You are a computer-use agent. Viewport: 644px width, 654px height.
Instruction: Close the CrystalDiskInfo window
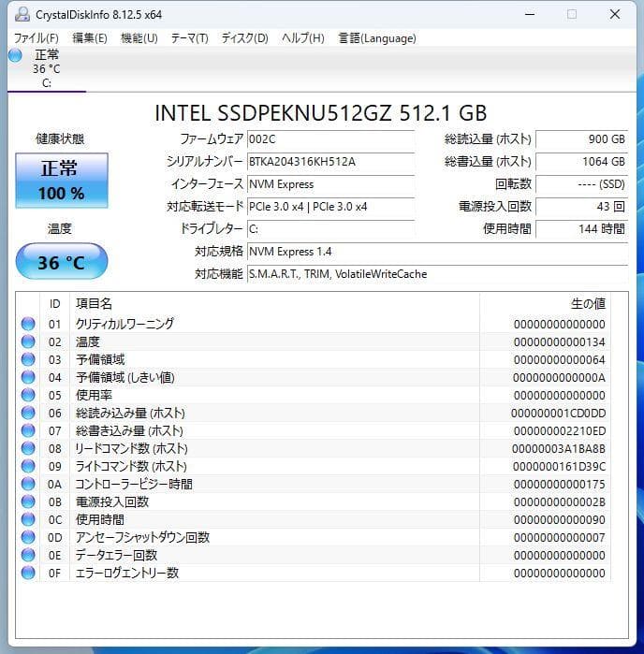click(x=615, y=14)
